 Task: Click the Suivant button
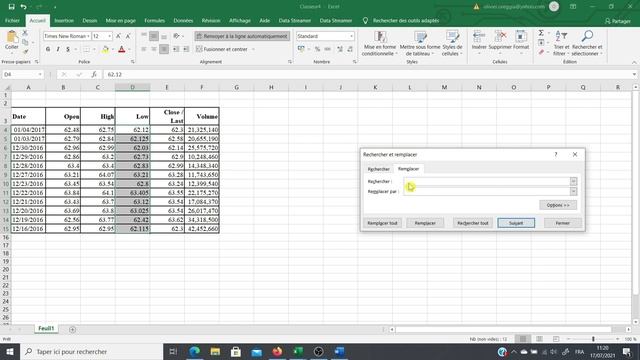tap(516, 223)
